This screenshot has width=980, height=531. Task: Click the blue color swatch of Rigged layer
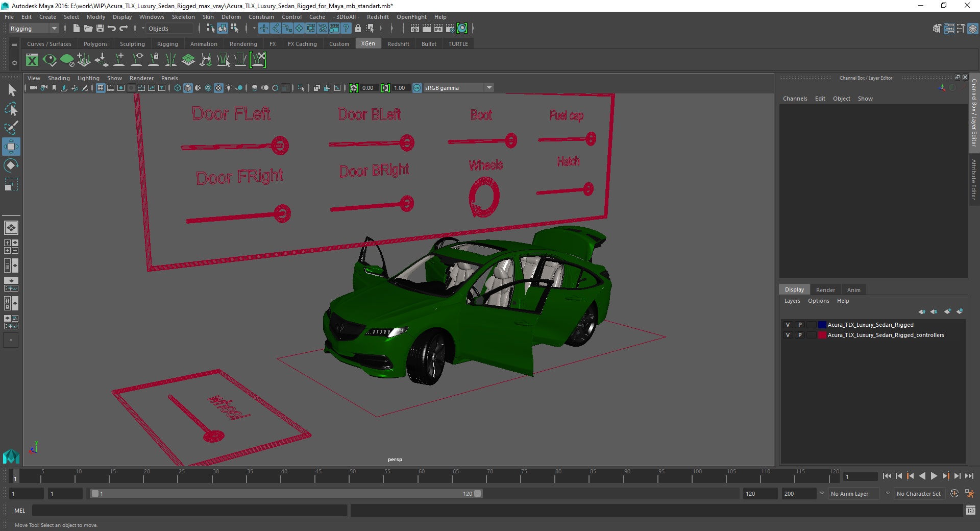tap(822, 325)
